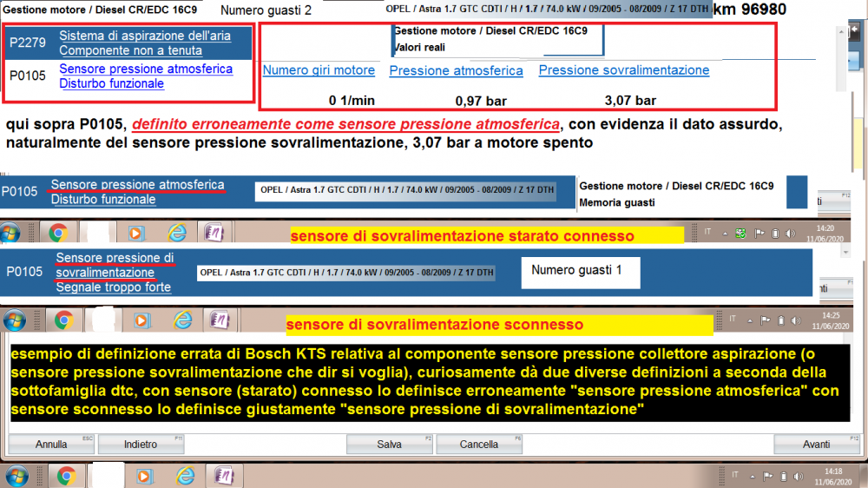
Task: Click the volume icon in the bottom system tray
Action: click(798, 476)
